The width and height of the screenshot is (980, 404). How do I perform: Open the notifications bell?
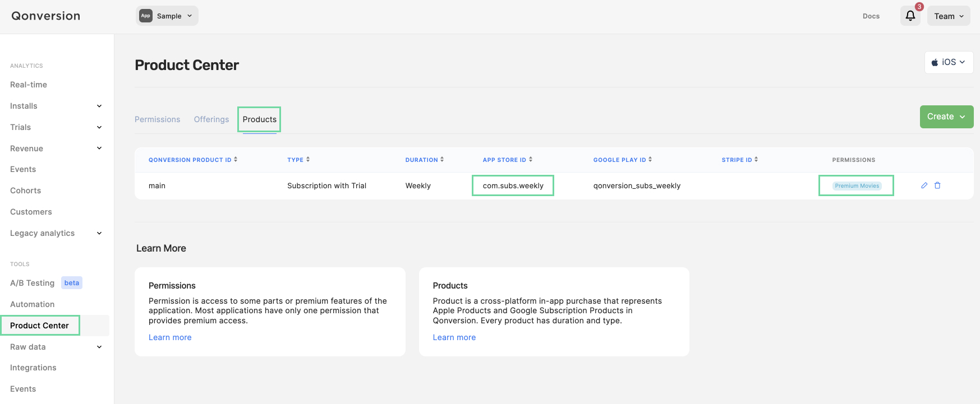910,16
